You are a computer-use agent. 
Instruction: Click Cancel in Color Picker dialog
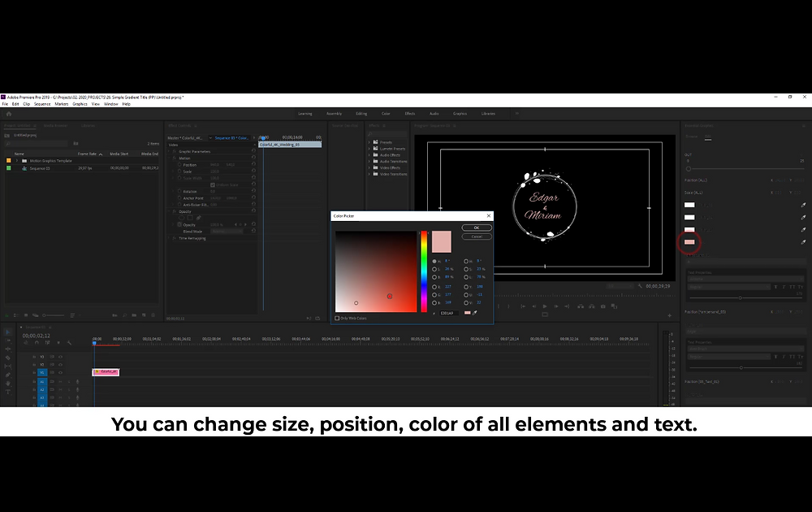pyautogui.click(x=477, y=236)
